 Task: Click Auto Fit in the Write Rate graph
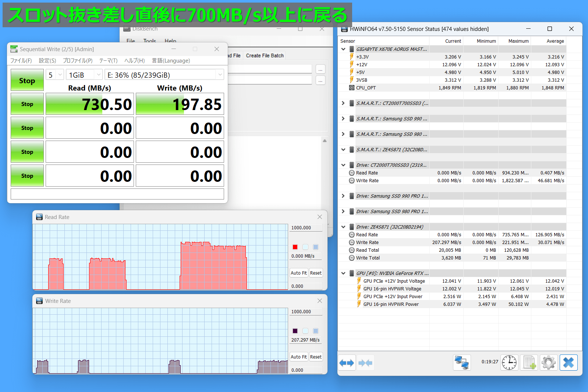[298, 357]
